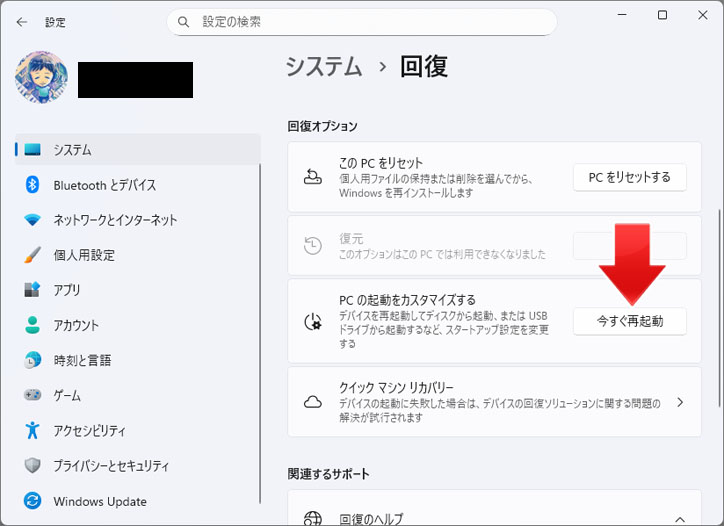Open アクセシビリティ settings

pyautogui.click(x=90, y=431)
